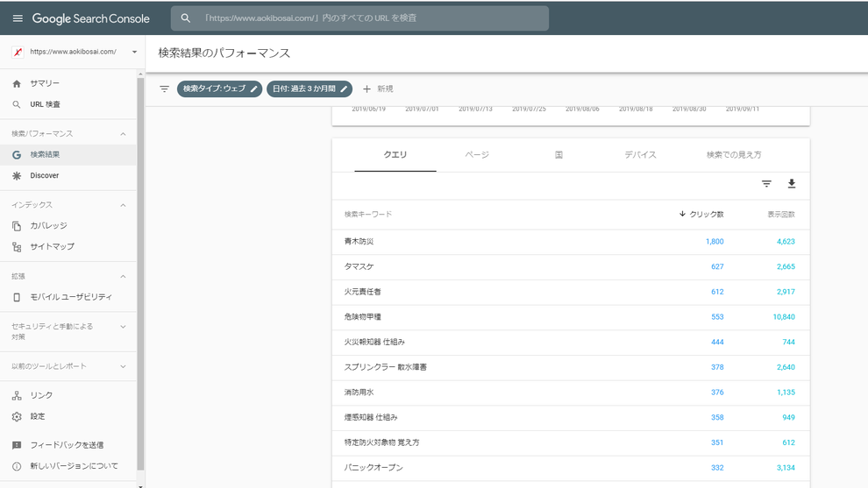The width and height of the screenshot is (868, 488).
Task: Select the 火元責任者 query row
Action: point(571,292)
